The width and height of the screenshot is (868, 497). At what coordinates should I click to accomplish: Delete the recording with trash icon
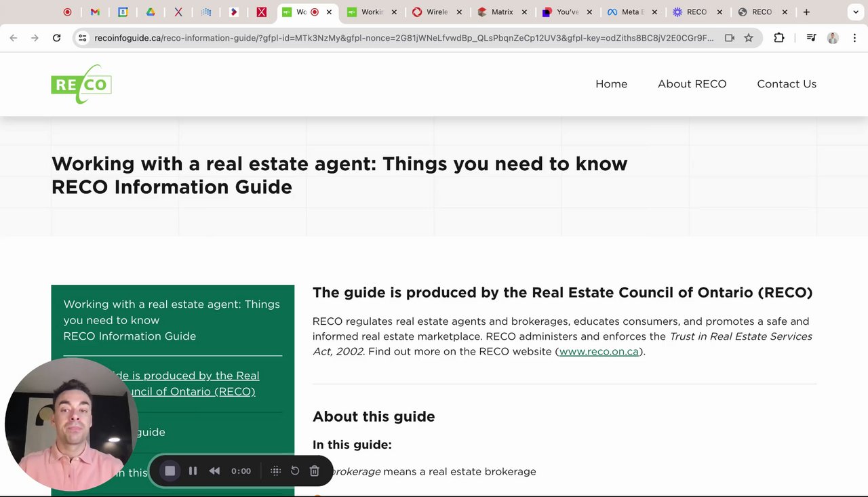click(x=315, y=471)
